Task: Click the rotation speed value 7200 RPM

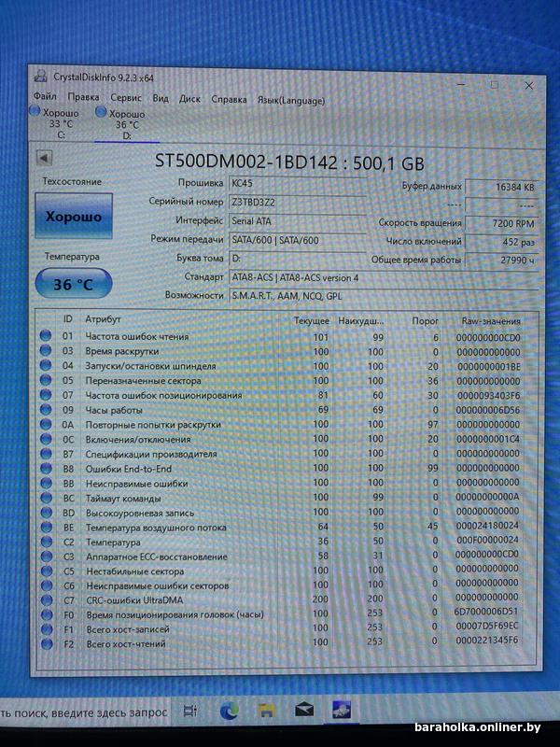Action: tap(502, 223)
